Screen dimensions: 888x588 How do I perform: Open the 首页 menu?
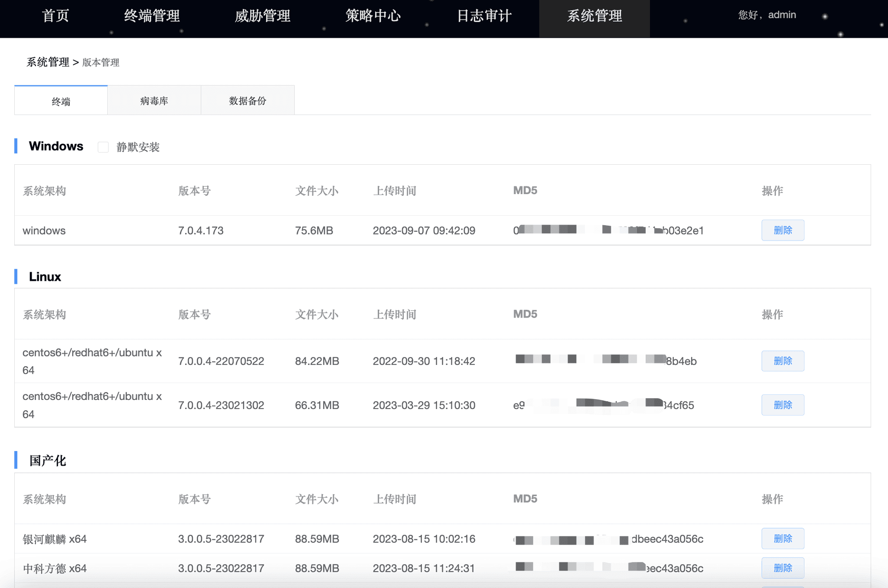point(55,16)
